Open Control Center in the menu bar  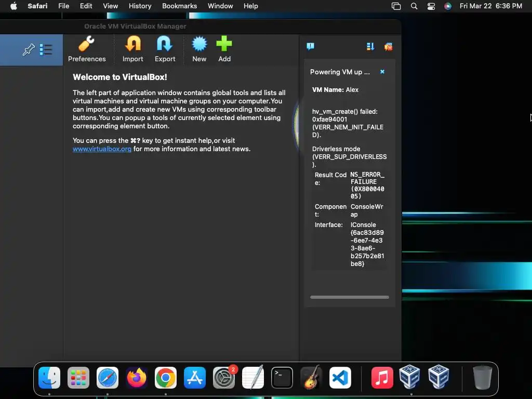431,6
